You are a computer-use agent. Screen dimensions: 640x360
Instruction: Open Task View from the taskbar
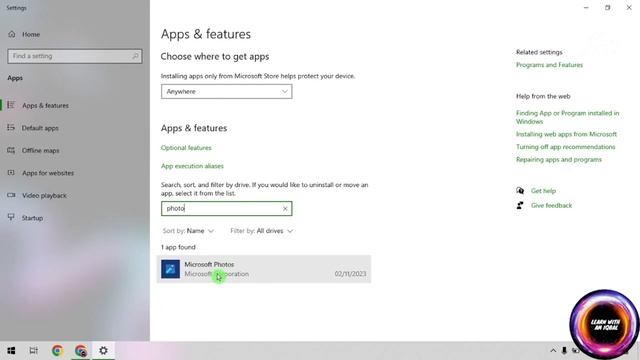point(34,351)
